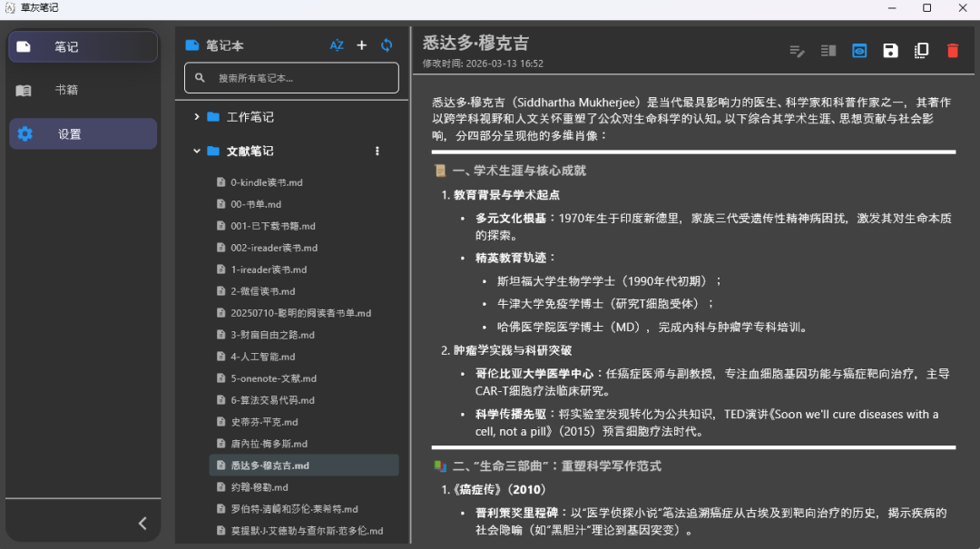980x549 pixels.
Task: Toggle the preview mode eye icon
Action: [859, 51]
